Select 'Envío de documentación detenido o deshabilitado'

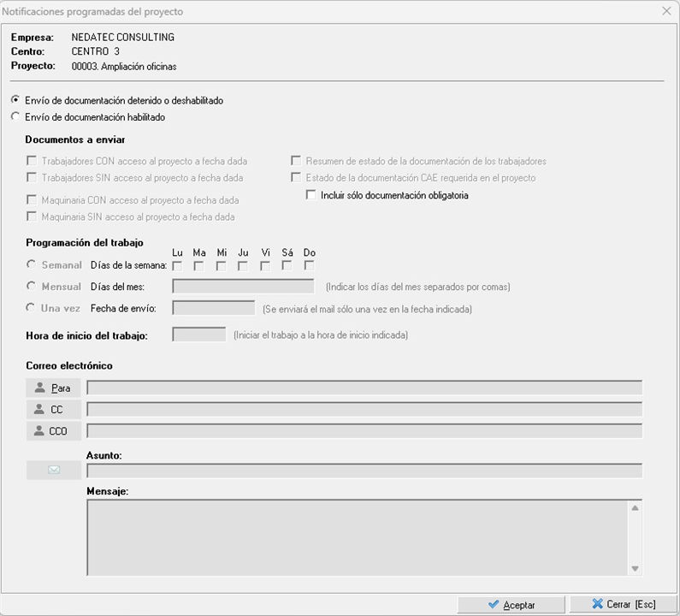click(x=15, y=100)
